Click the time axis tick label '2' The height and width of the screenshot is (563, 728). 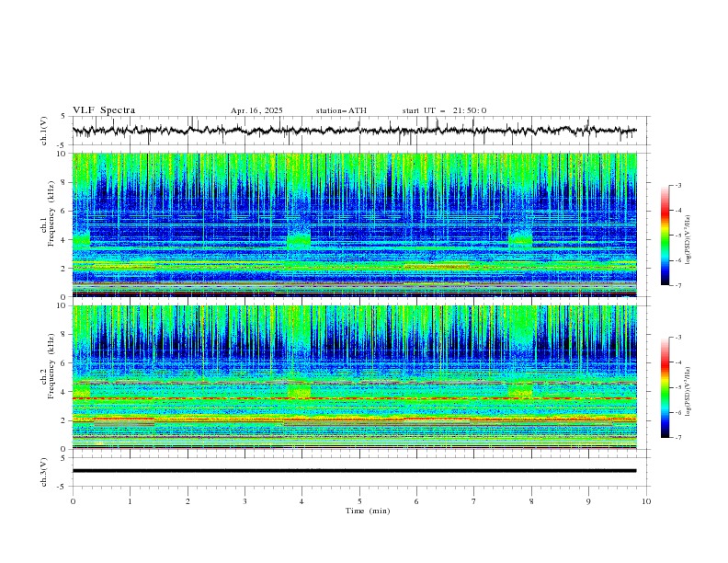coord(188,502)
